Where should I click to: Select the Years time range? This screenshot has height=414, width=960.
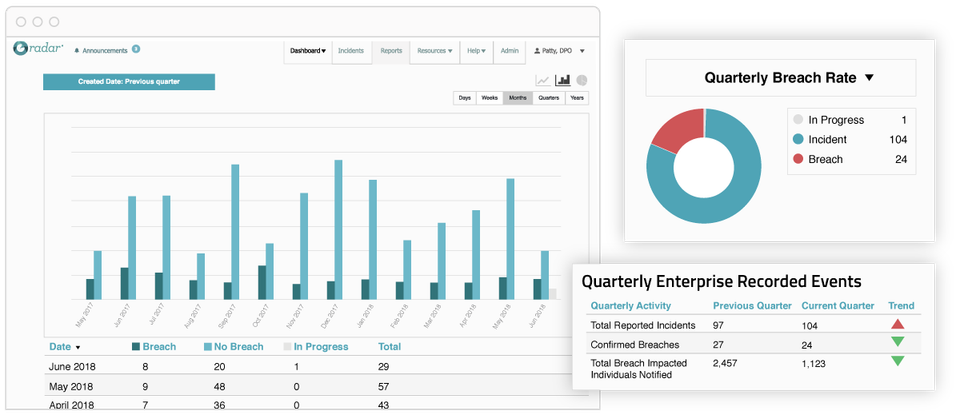tap(577, 98)
